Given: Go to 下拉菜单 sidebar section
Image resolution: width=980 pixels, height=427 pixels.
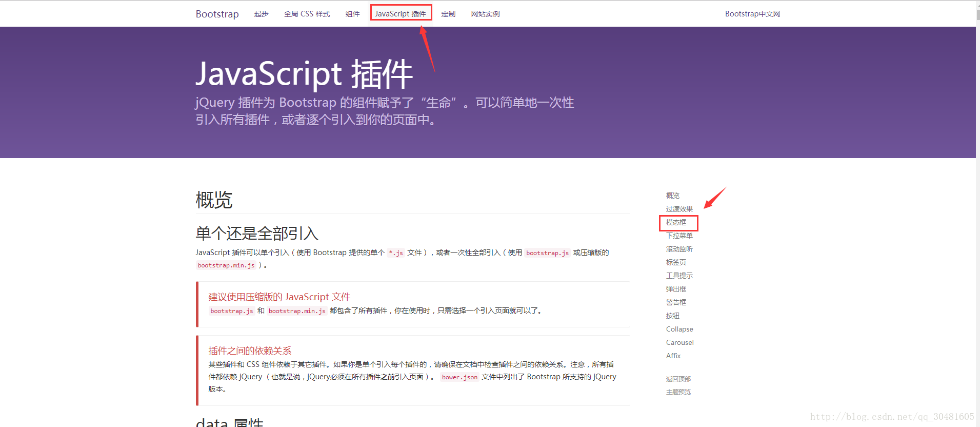Looking at the screenshot, I should tap(679, 236).
